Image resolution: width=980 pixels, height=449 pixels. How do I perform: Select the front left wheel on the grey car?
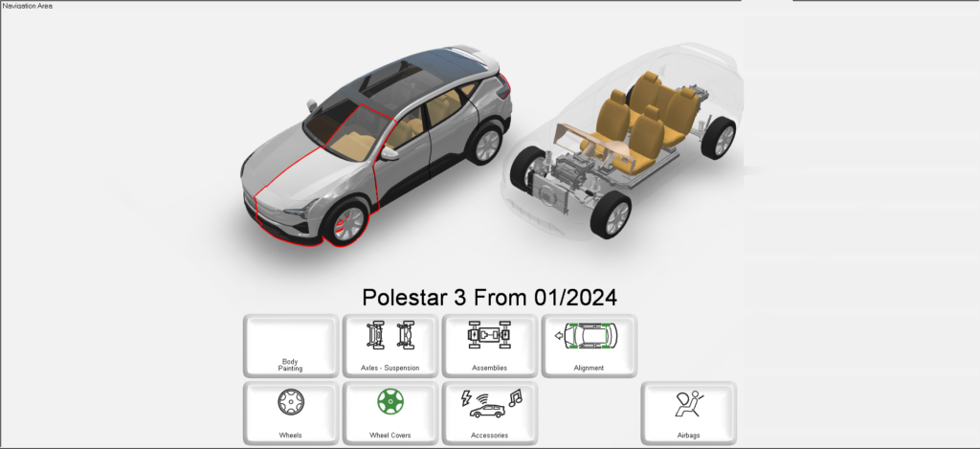tap(346, 224)
